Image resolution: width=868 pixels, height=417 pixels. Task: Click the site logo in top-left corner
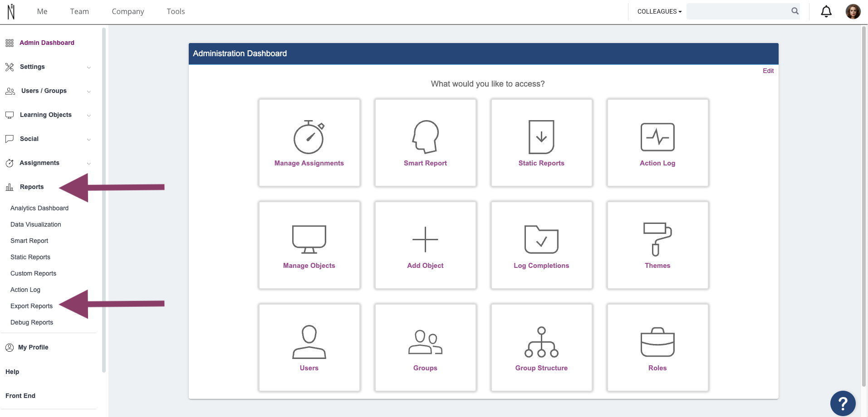pyautogui.click(x=11, y=12)
